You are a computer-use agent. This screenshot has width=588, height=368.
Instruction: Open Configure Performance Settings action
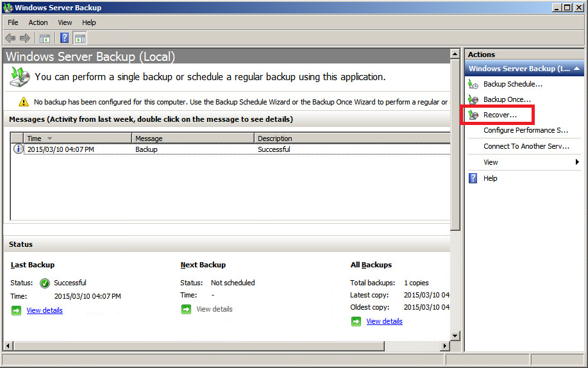click(526, 130)
